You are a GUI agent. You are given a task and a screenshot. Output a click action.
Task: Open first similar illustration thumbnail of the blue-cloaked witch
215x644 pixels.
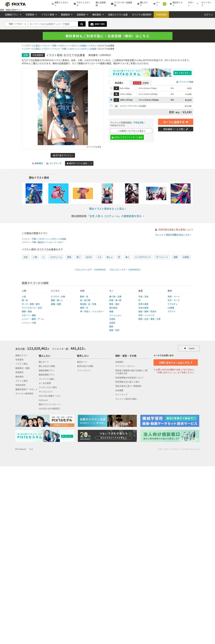pos(34,193)
